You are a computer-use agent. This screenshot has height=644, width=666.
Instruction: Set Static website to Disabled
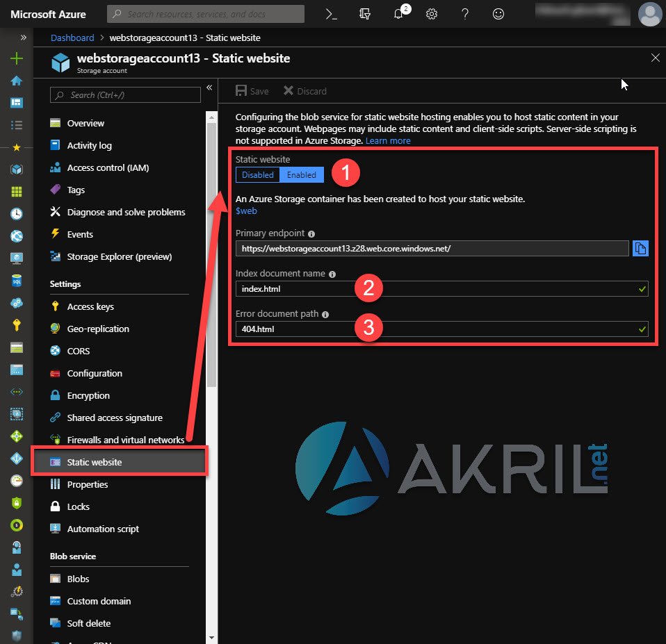[x=258, y=175]
